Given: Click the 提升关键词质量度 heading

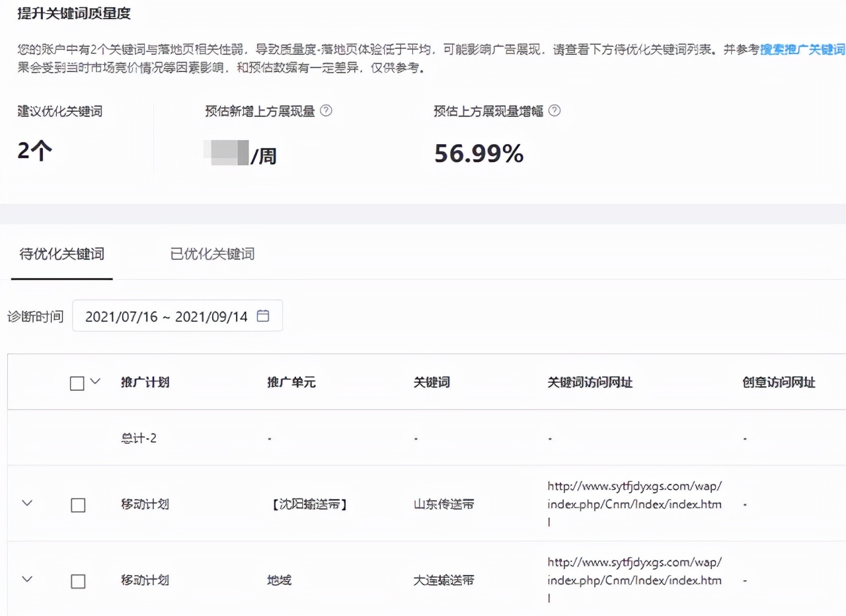Looking at the screenshot, I should pos(73,13).
